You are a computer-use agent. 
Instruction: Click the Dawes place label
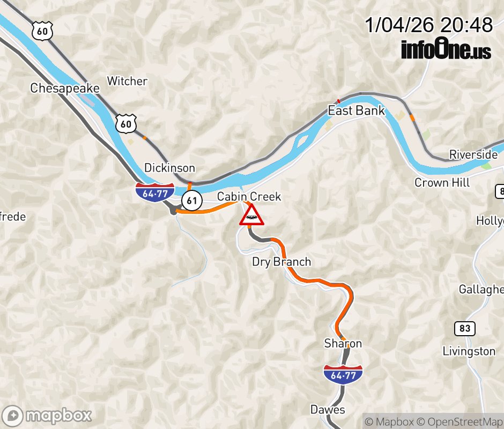[x=328, y=409]
